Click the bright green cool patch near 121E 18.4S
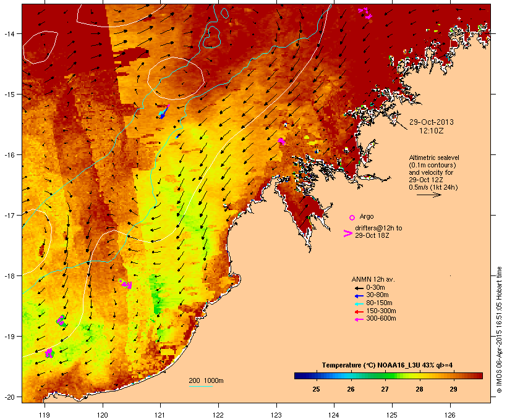This screenshot has height=420, width=507. [157, 296]
